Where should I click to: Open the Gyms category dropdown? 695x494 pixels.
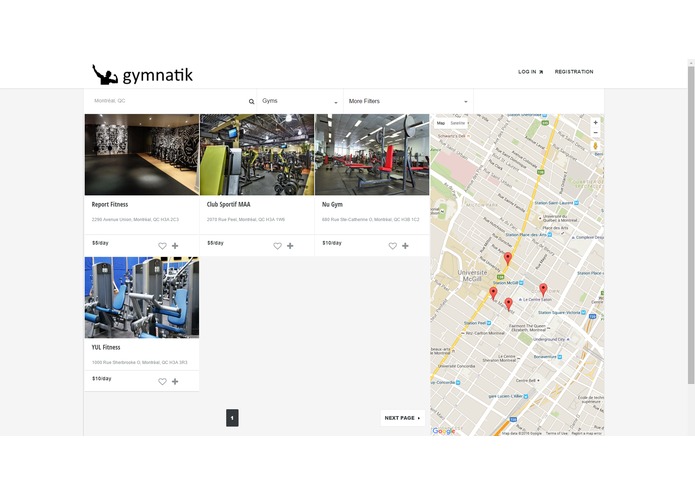(x=300, y=101)
